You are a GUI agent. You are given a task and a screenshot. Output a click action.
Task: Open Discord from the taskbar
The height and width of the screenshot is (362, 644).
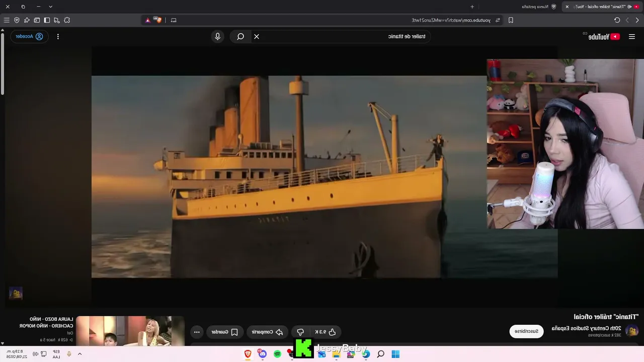pyautogui.click(x=263, y=354)
